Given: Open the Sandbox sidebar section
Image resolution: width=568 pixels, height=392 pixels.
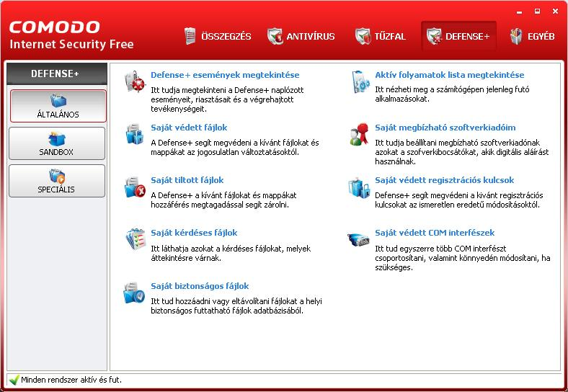Looking at the screenshot, I should click(x=57, y=143).
